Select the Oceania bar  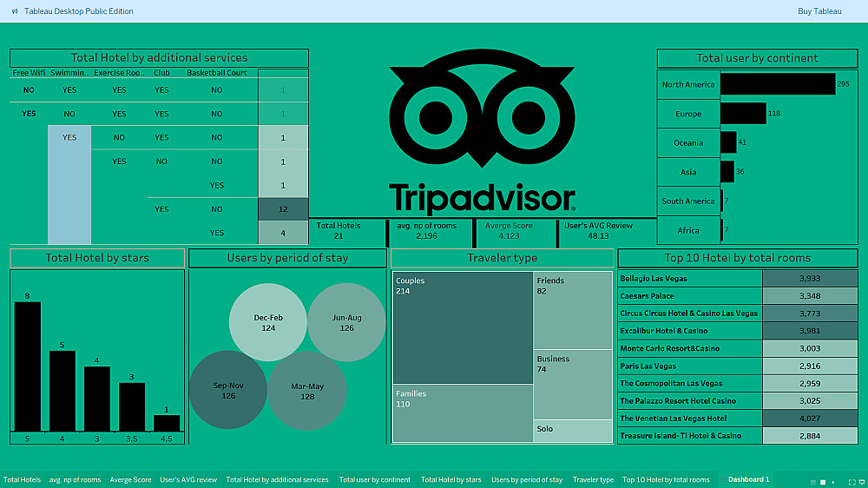tap(728, 142)
